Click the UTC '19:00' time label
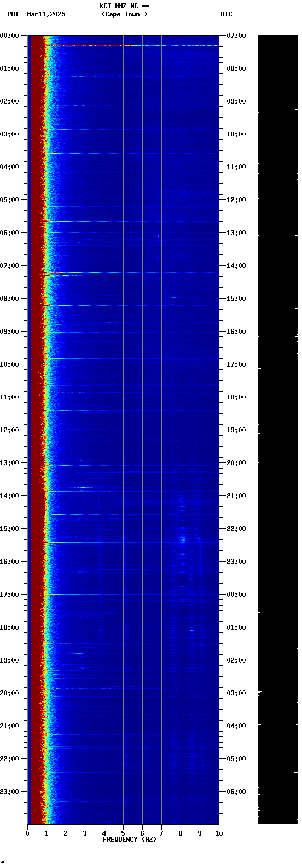Image resolution: width=302 pixels, height=868 pixels. (x=236, y=430)
